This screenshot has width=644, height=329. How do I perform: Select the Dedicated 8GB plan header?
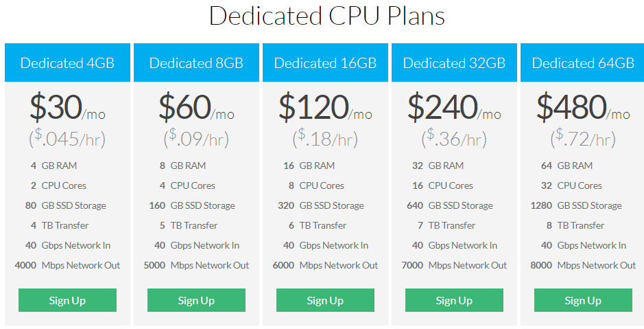pos(196,63)
